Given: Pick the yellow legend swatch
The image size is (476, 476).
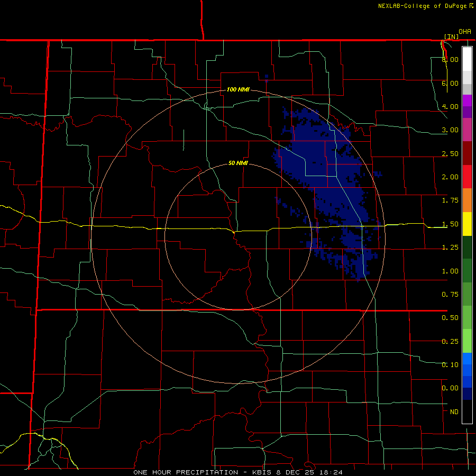Looking at the screenshot, I should tap(467, 224).
